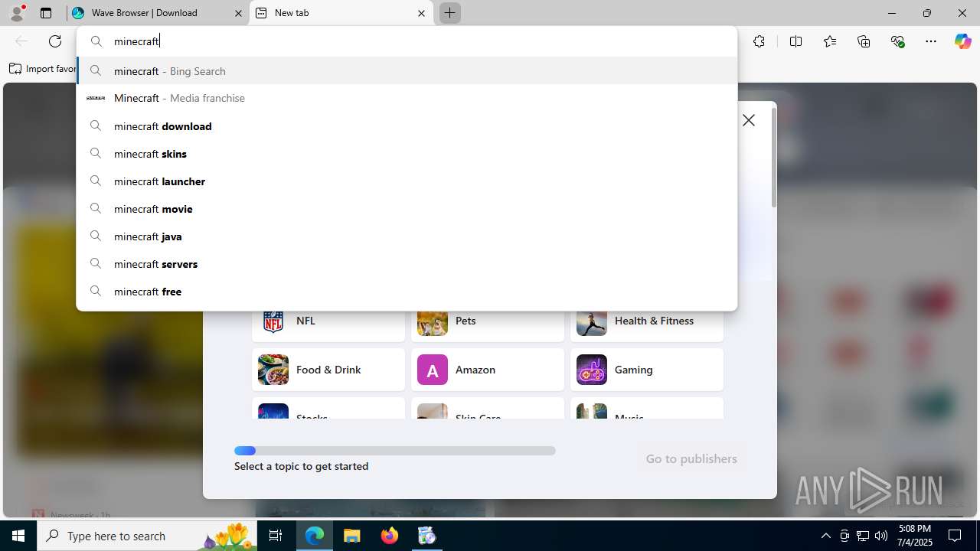
Task: Open network status tray icon
Action: click(863, 536)
